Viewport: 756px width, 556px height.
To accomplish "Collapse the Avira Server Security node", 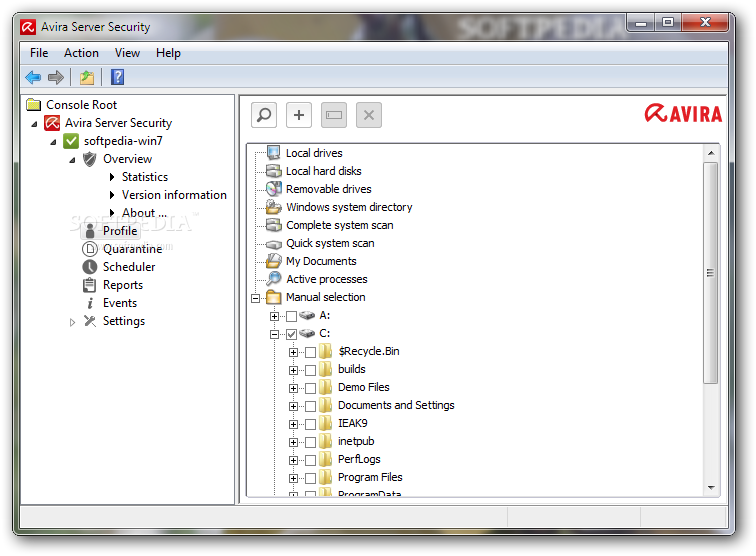I will [34, 124].
